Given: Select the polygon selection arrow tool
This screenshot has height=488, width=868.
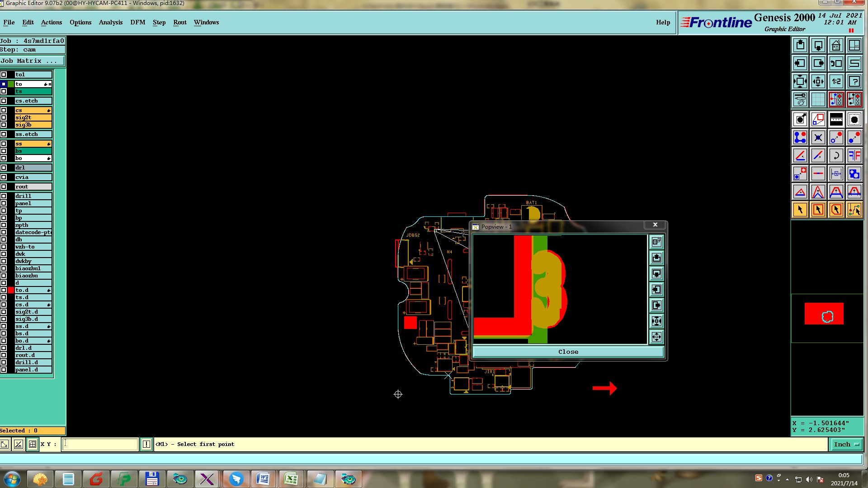Looking at the screenshot, I should click(x=836, y=210).
